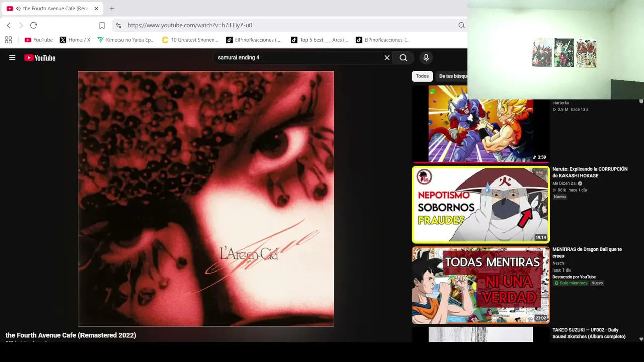This screenshot has width=644, height=362.
Task: Open the 10 Greatest Shonen bookmark
Action: coord(190,40)
